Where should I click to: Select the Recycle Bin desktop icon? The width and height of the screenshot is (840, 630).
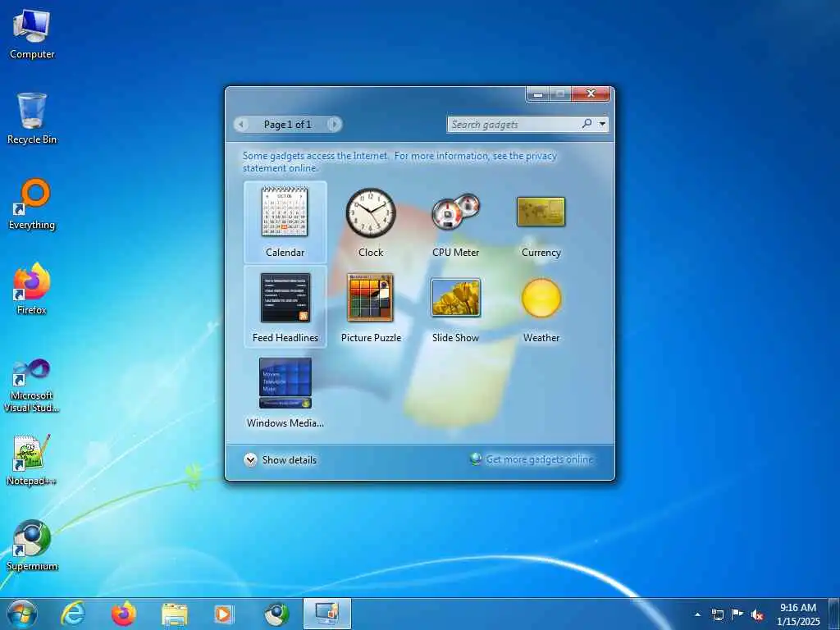tap(32, 119)
